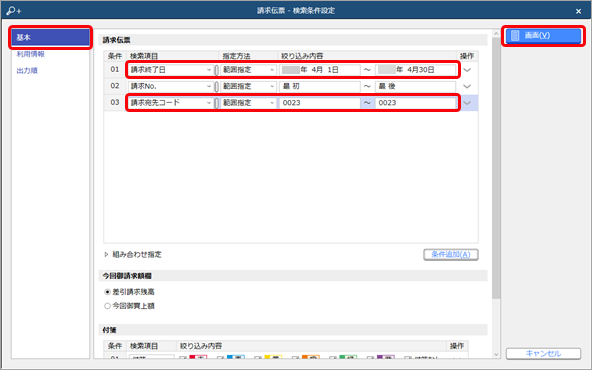Open the operation chevron for row 02
This screenshot has width=592, height=370.
467,86
